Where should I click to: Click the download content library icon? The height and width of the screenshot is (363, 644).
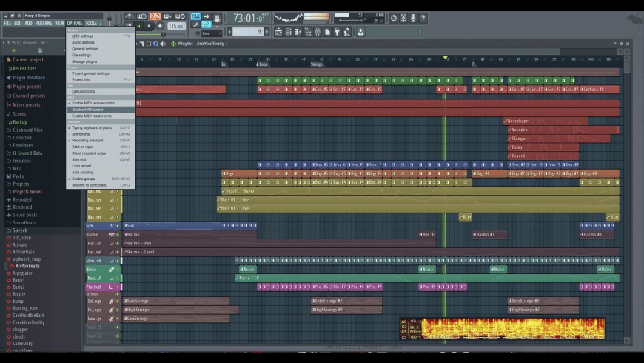pos(360,32)
